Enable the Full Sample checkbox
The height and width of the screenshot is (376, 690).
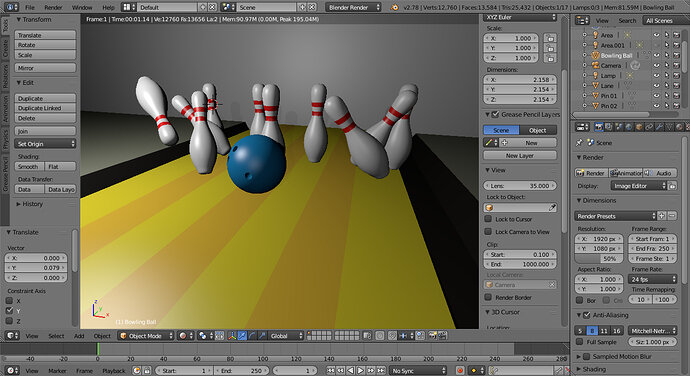pos(580,342)
